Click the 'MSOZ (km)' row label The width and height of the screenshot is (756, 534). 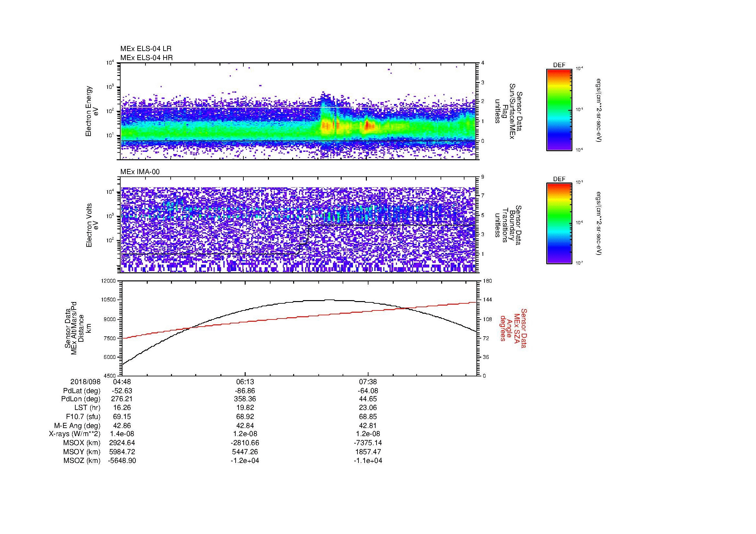click(x=82, y=461)
